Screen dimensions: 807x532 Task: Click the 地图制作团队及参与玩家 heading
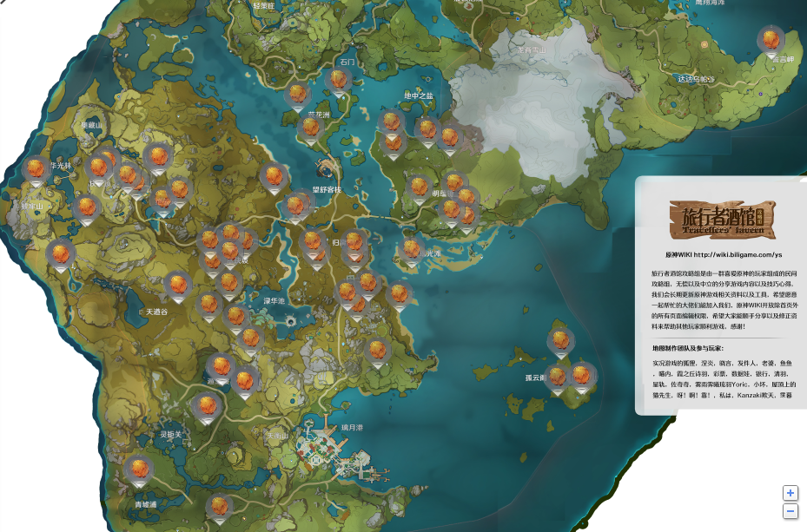688,349
